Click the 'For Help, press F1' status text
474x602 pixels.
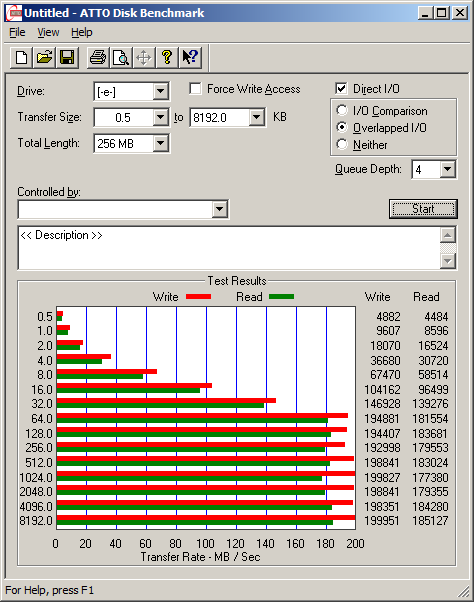(x=50, y=590)
